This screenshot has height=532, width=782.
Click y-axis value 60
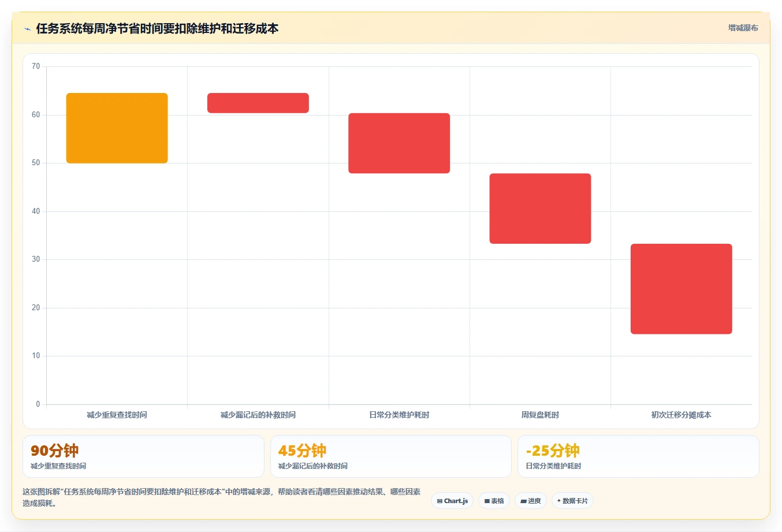click(36, 115)
